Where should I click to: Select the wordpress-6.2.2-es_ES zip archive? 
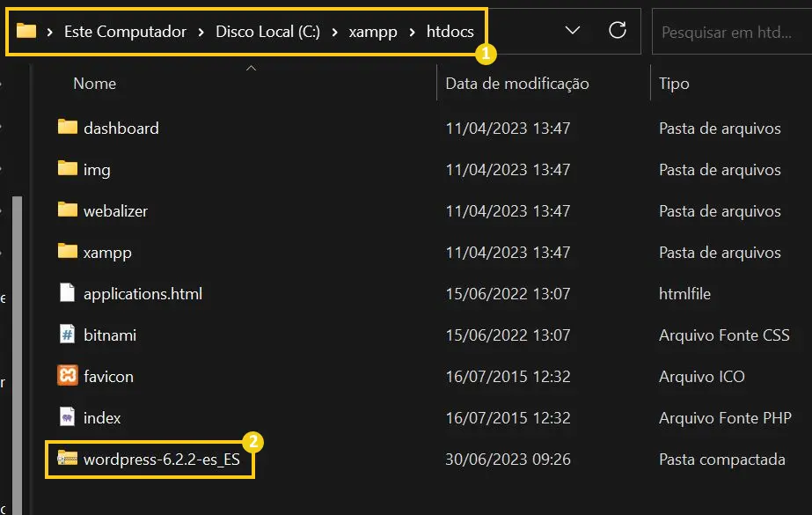click(x=150, y=459)
